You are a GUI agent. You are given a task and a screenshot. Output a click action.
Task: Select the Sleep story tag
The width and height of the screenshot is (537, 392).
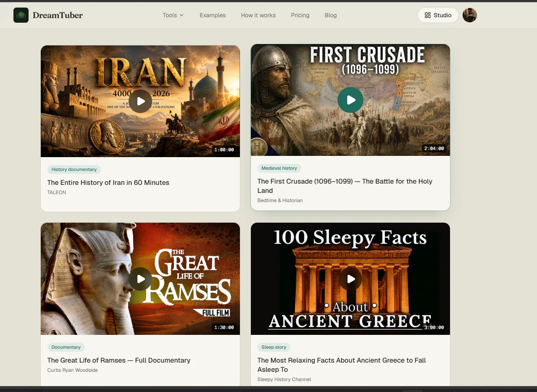[274, 347]
